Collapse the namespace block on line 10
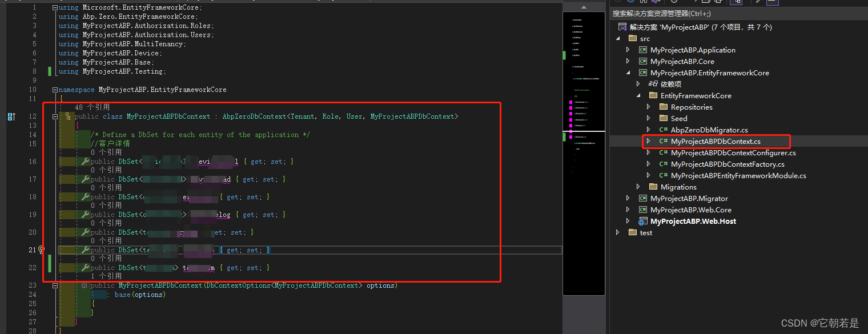 click(x=54, y=89)
